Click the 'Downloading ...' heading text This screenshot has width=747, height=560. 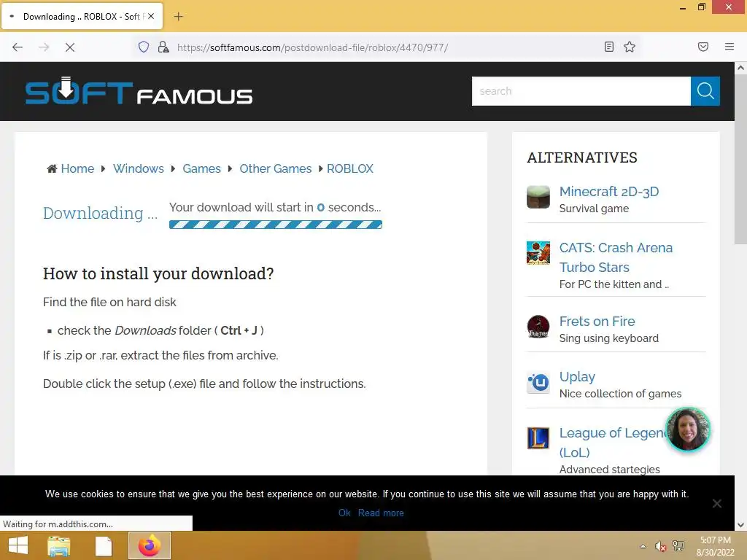point(100,214)
